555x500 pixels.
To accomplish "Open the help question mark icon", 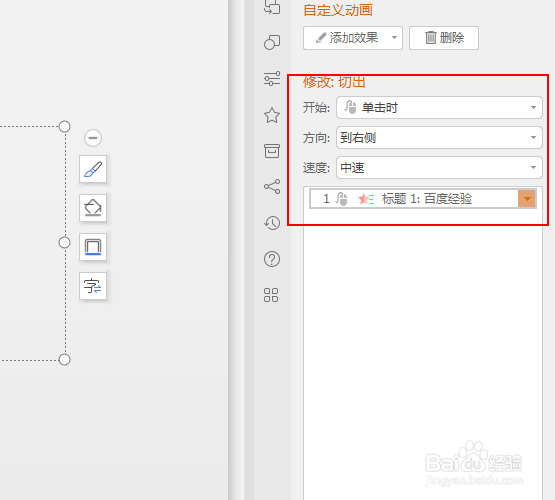I will pyautogui.click(x=272, y=259).
